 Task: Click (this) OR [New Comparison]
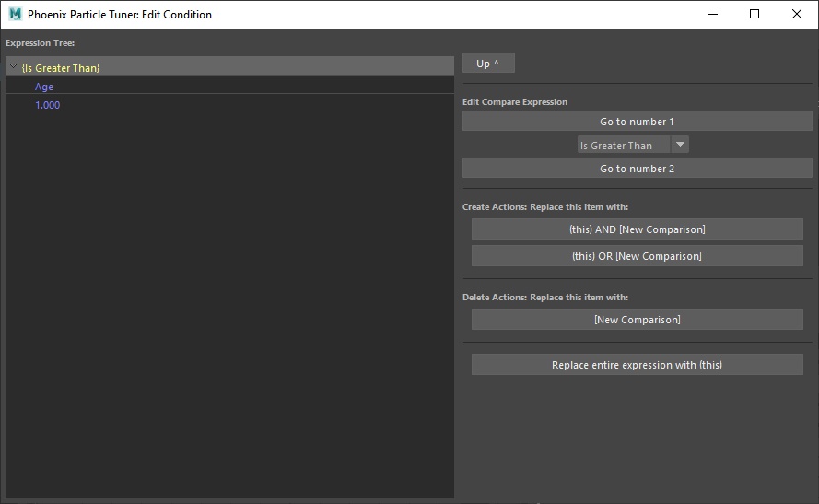pos(637,256)
